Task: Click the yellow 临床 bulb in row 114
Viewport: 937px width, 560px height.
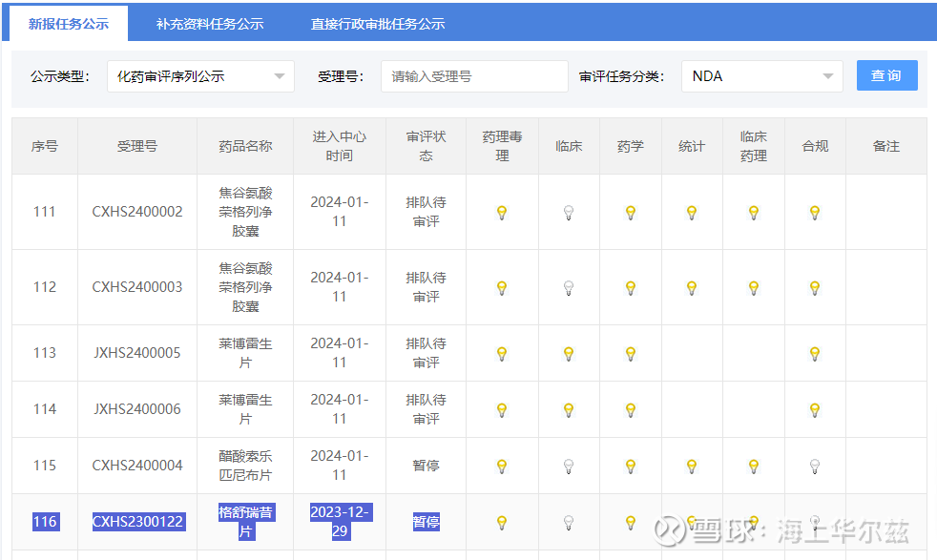Action: tap(569, 410)
